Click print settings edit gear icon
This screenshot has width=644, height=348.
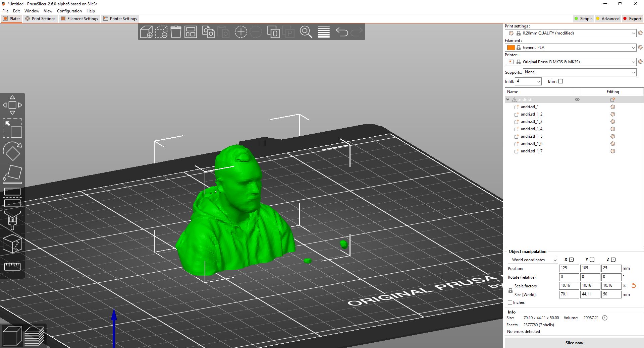[640, 33]
